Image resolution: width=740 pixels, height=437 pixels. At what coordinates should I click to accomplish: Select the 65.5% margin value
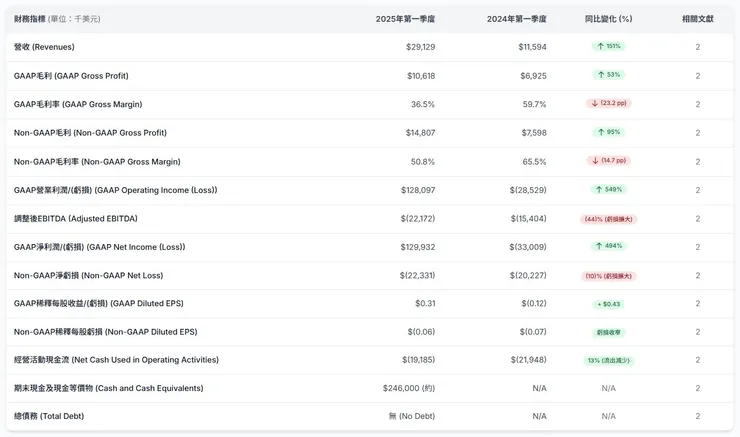tap(534, 161)
